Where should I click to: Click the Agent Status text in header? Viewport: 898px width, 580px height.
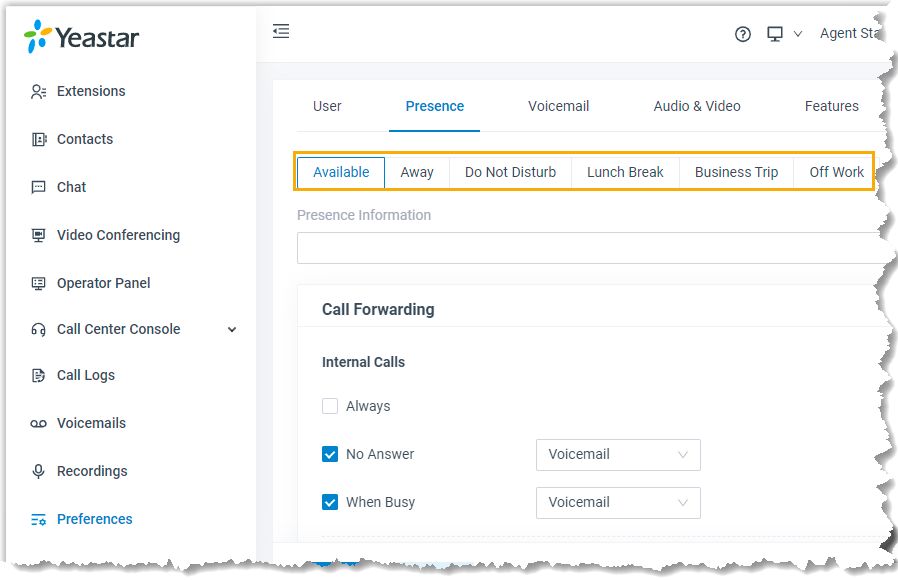[850, 34]
